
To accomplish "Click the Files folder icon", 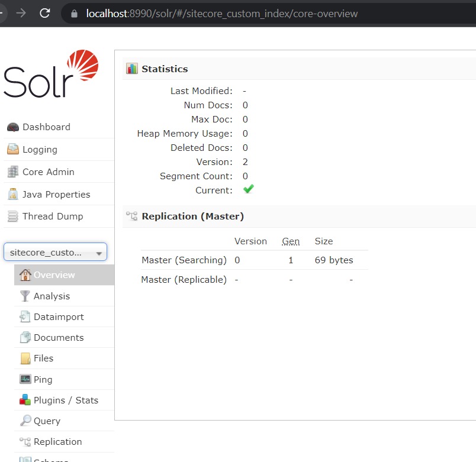I will (x=25, y=358).
